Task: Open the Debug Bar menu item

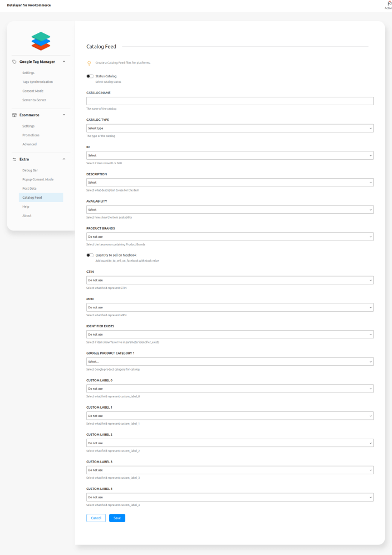Action: tap(30, 170)
